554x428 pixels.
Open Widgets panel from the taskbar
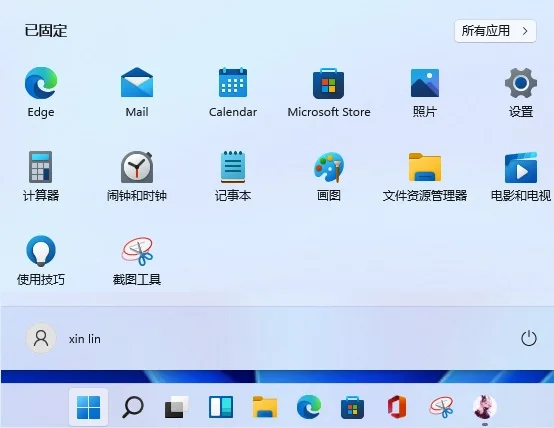pyautogui.click(x=221, y=407)
